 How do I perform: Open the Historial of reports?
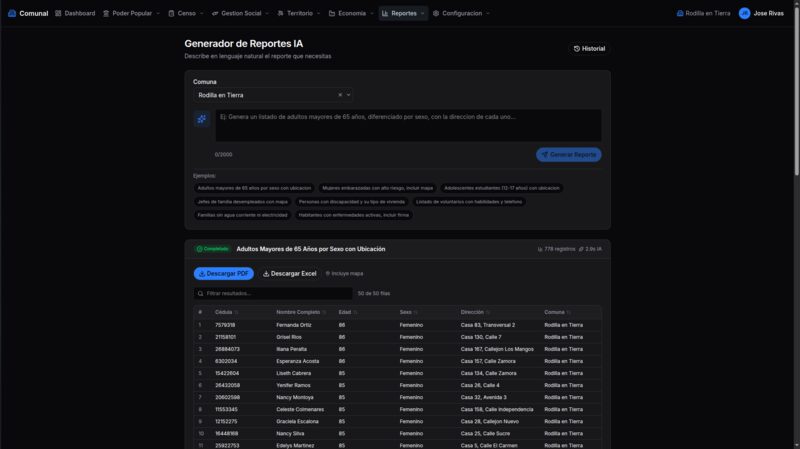tap(589, 48)
